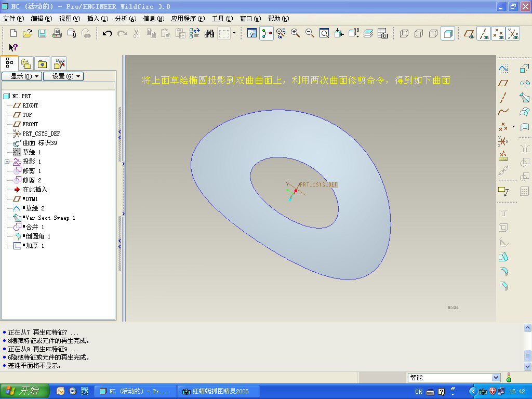Create a datum coordinate system tool
Viewport: 532px width, 399px height.
[503, 140]
